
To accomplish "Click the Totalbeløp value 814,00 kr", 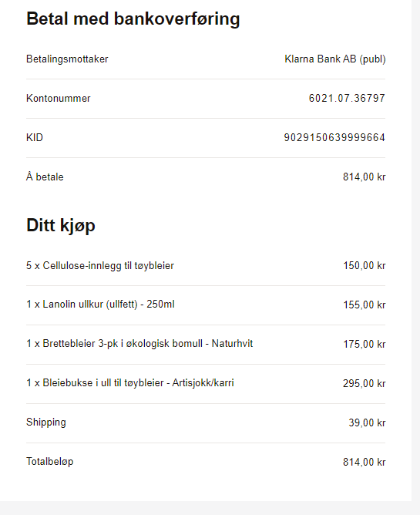I will 364,462.
